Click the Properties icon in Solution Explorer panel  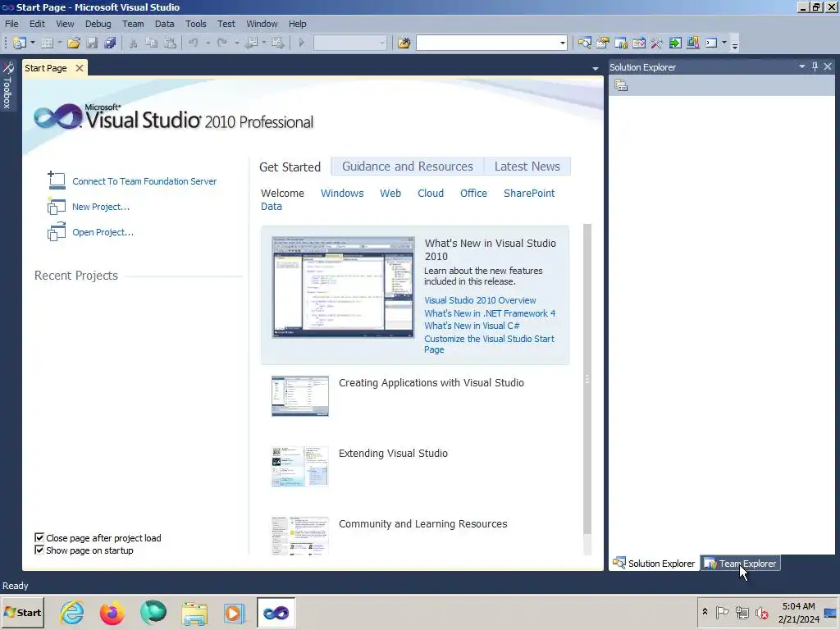coord(621,85)
